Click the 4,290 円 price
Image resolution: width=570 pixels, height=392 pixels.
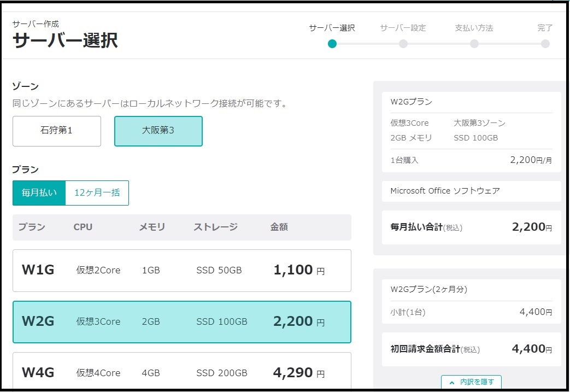[x=299, y=372]
